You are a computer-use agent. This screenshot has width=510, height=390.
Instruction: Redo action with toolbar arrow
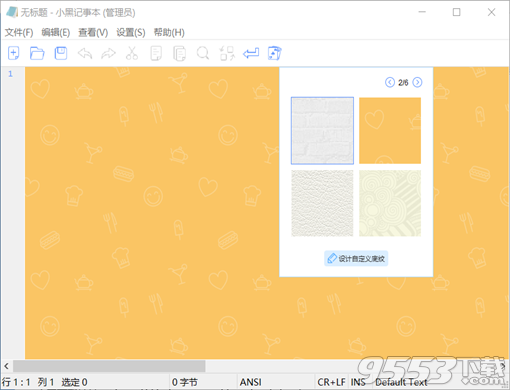coord(108,53)
